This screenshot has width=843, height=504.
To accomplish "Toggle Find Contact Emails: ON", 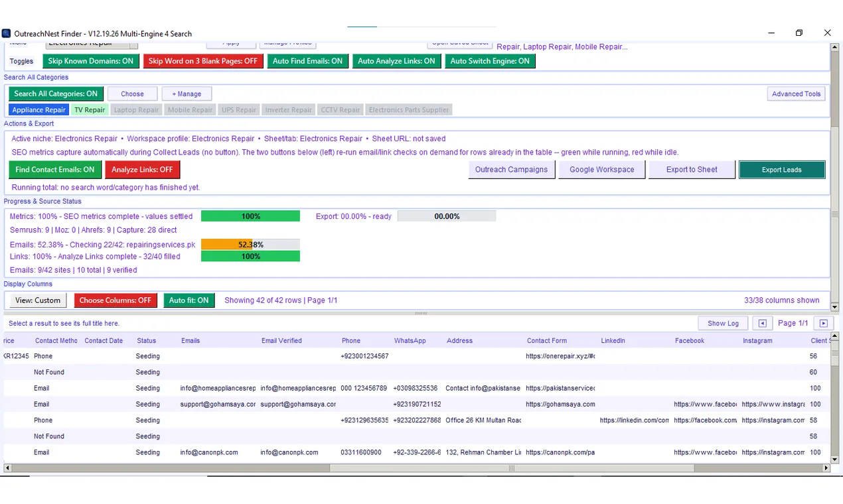I will coord(54,170).
